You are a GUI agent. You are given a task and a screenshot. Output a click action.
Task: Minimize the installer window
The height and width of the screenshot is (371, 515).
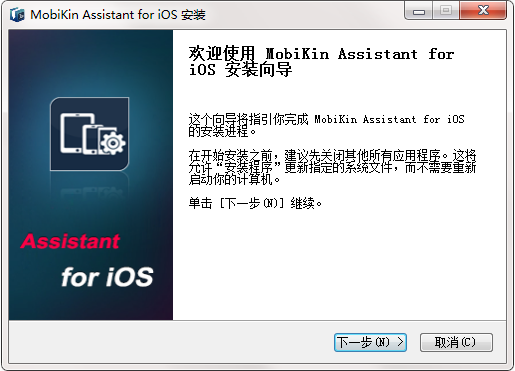(x=419, y=11)
